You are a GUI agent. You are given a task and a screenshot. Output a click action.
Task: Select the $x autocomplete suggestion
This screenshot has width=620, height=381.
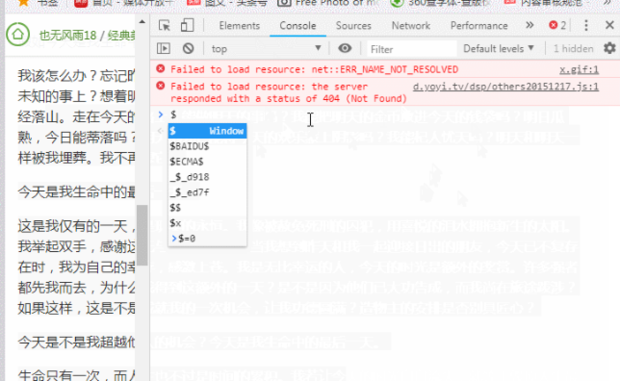tap(208, 223)
